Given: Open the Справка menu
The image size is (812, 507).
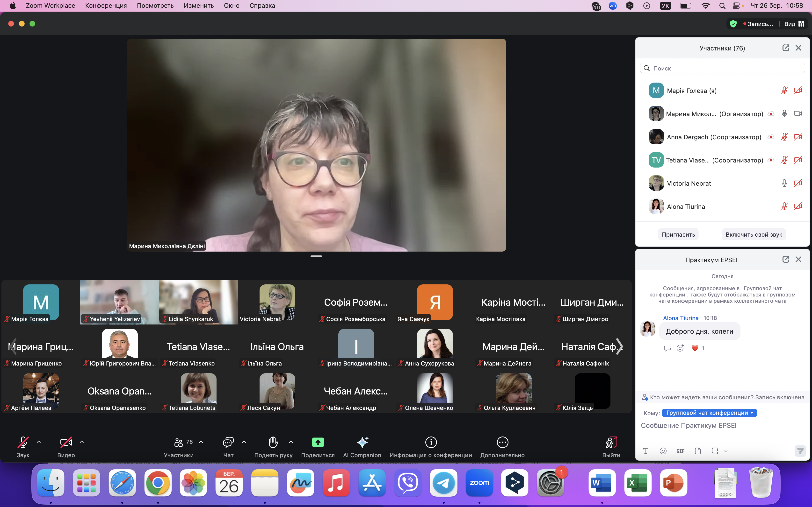Looking at the screenshot, I should click(x=262, y=5).
